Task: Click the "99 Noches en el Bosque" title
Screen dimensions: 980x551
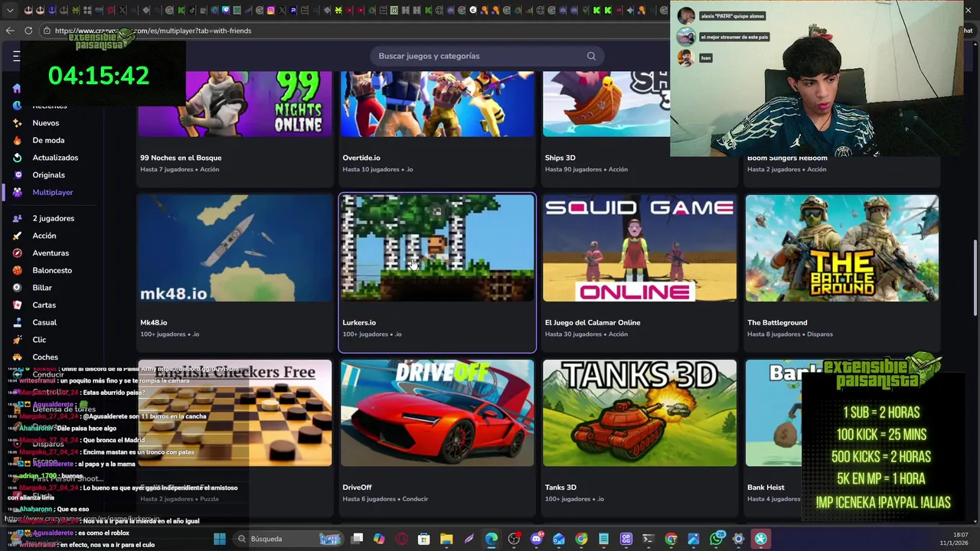Action: (181, 158)
